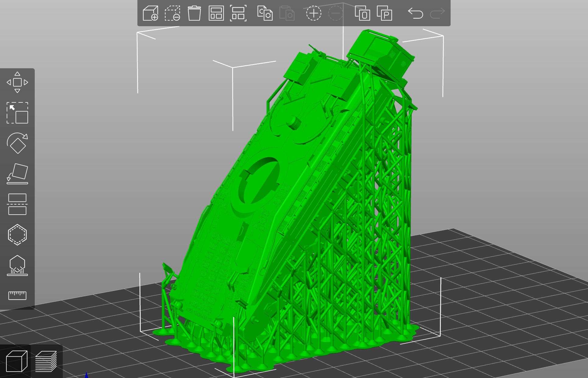Select the Place on face tool
Image resolution: width=588 pixels, height=378 pixels.
click(17, 174)
